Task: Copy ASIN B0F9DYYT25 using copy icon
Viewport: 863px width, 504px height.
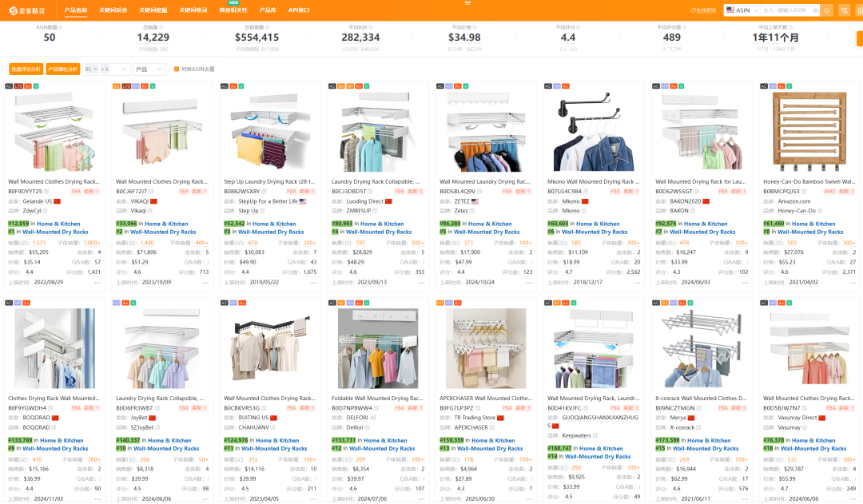Action: [46, 192]
